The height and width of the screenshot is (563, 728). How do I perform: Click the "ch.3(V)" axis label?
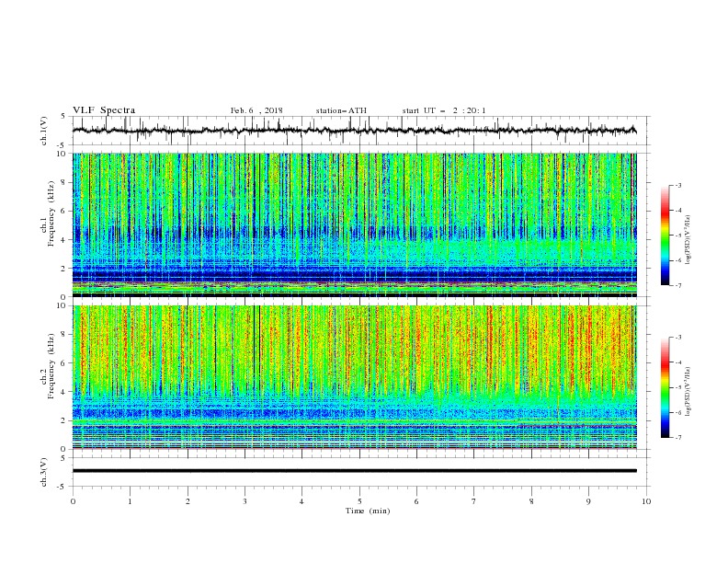[44, 472]
